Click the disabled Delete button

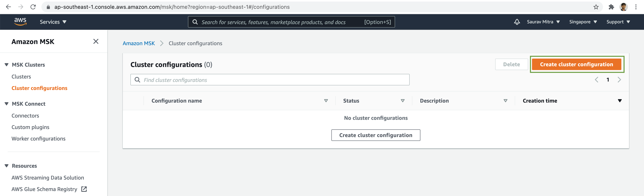click(x=511, y=64)
